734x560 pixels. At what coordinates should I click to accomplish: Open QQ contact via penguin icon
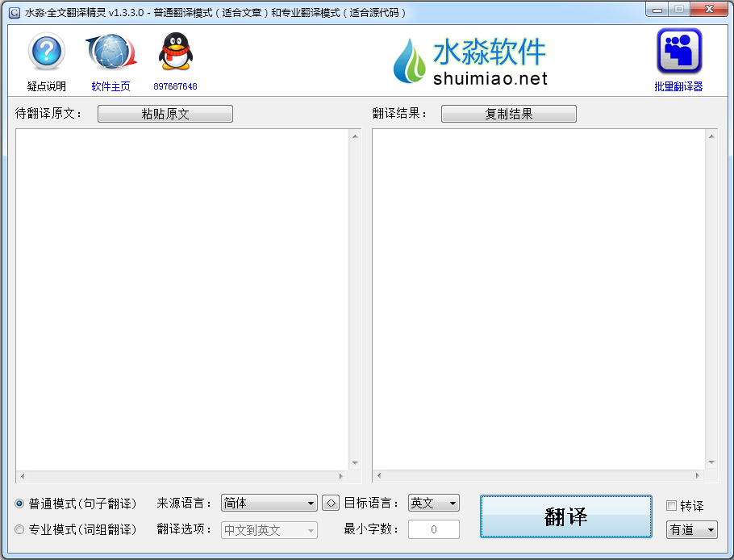click(x=176, y=50)
